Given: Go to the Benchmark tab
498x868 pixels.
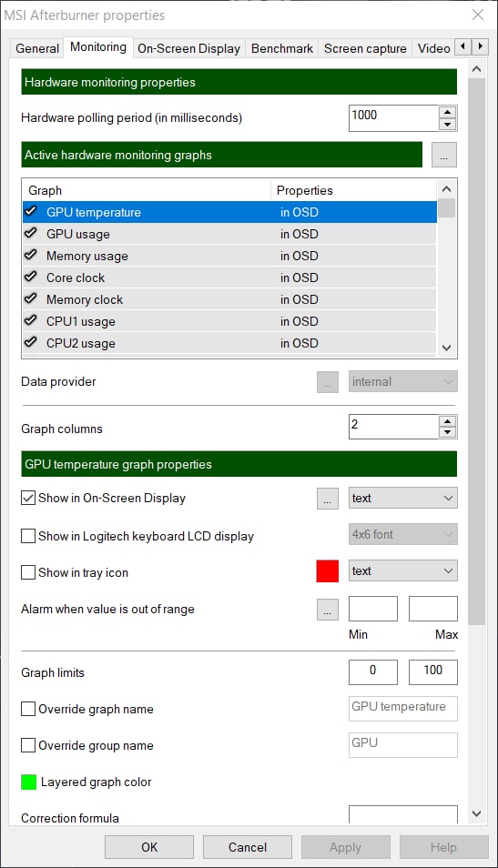Looking at the screenshot, I should (282, 49).
